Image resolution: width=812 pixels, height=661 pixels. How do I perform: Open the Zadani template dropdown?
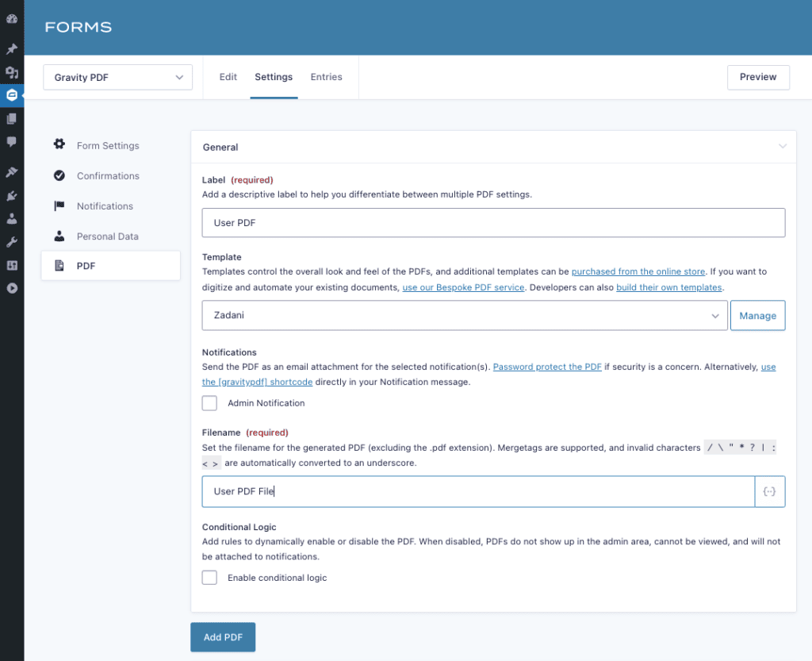pos(465,316)
